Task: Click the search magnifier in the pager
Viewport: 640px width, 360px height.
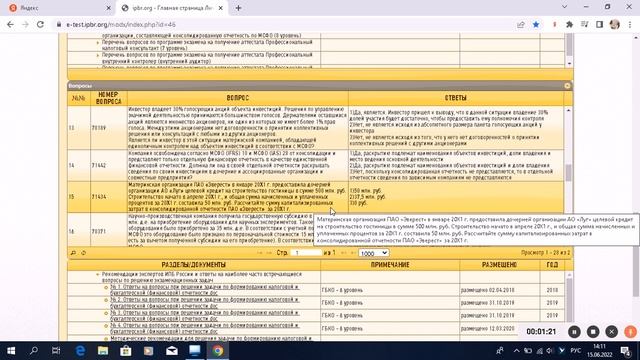Action: coord(73,253)
